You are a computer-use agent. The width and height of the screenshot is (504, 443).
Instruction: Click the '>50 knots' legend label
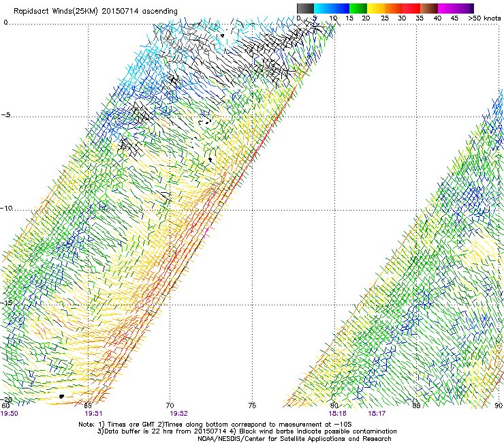(x=484, y=18)
